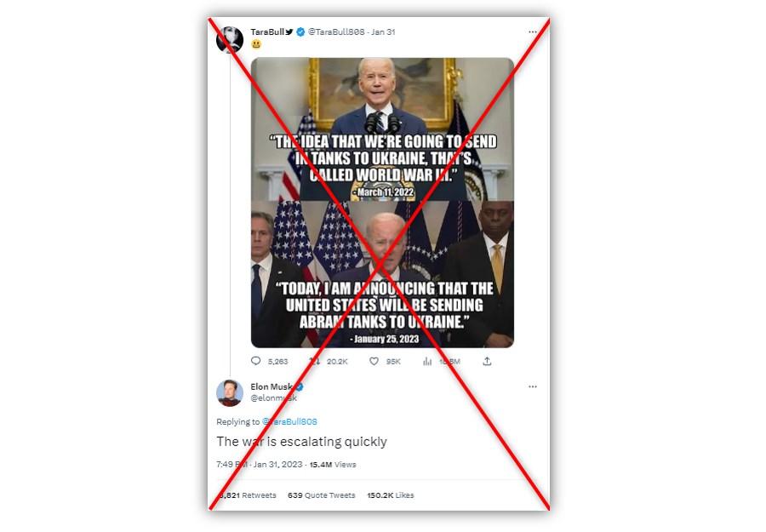Viewport: 766px width, 532px height.
Task: Open the three-dot menu on TaraBull's tweet
Action: (x=533, y=31)
